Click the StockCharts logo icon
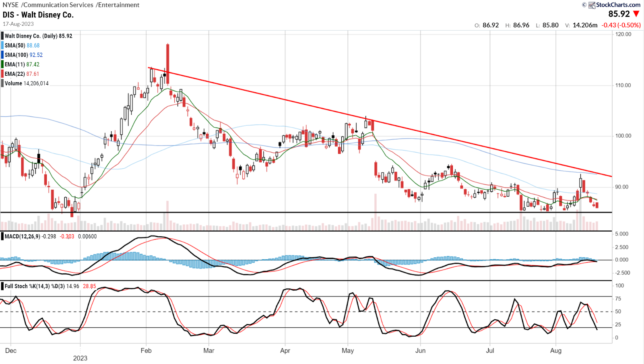644x364 pixels. pos(592,5)
